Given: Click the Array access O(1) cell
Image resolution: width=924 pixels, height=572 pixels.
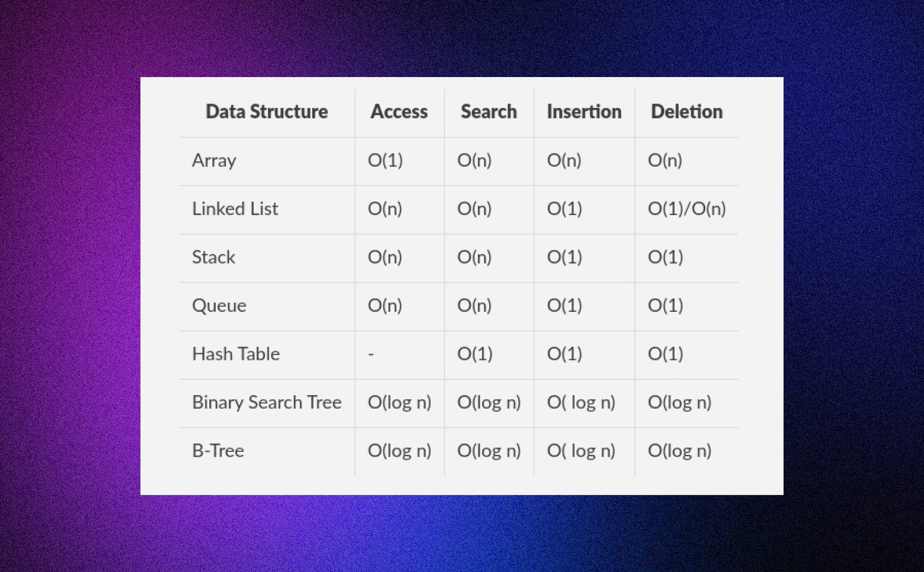Looking at the screenshot, I should (x=385, y=160).
